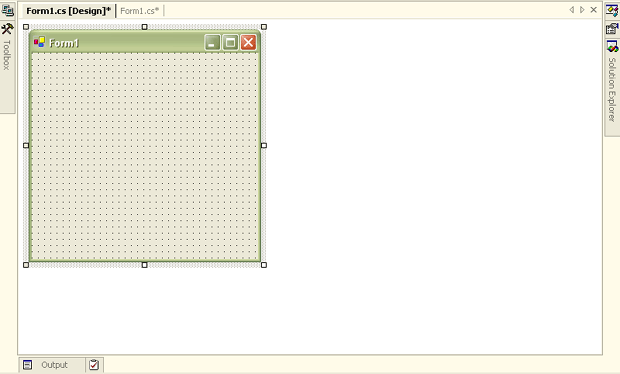620x374 pixels.
Task: Click the dotted design surface of Form1
Action: 145,157
